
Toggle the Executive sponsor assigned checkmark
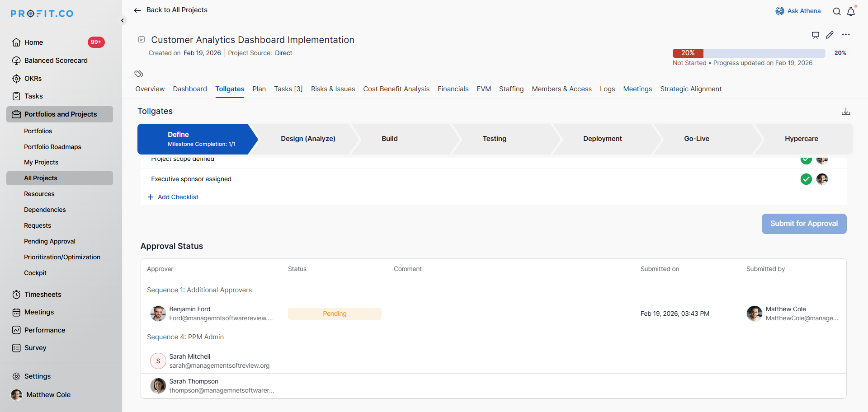point(806,179)
